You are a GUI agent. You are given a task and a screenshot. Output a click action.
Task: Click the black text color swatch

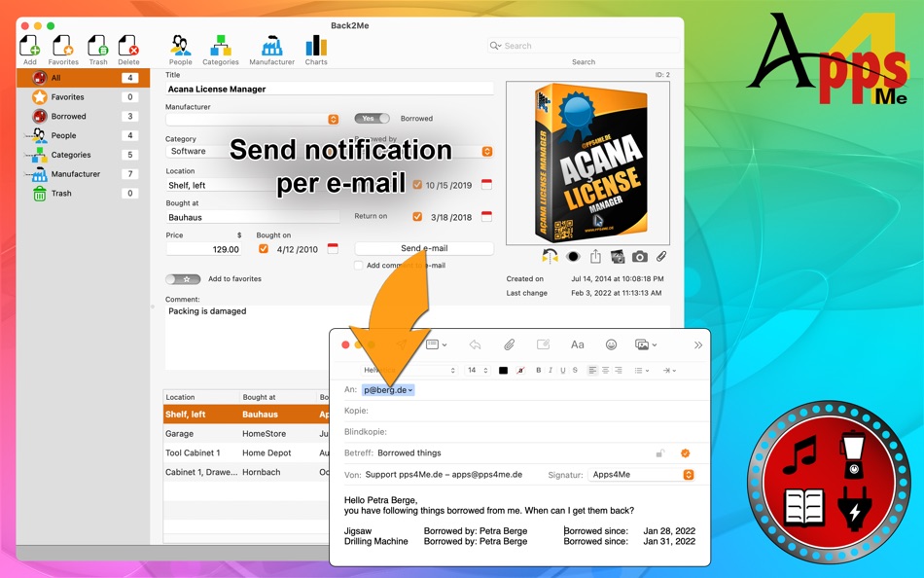click(503, 371)
